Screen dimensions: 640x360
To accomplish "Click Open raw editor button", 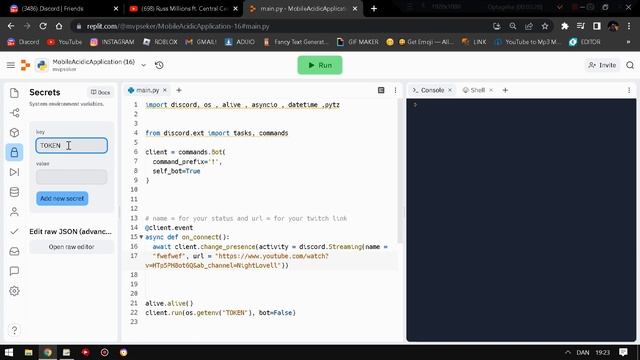I will click(71, 247).
